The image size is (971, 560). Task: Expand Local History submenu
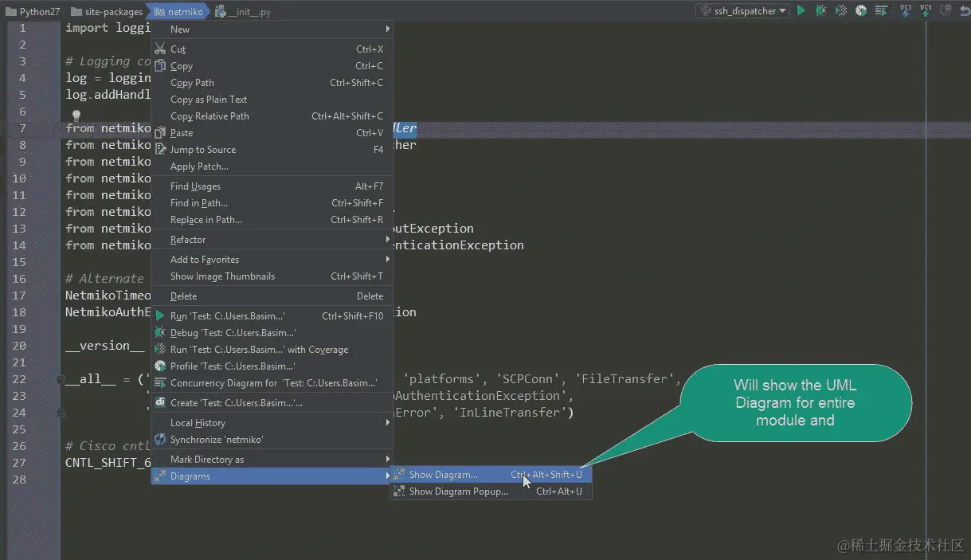(272, 423)
